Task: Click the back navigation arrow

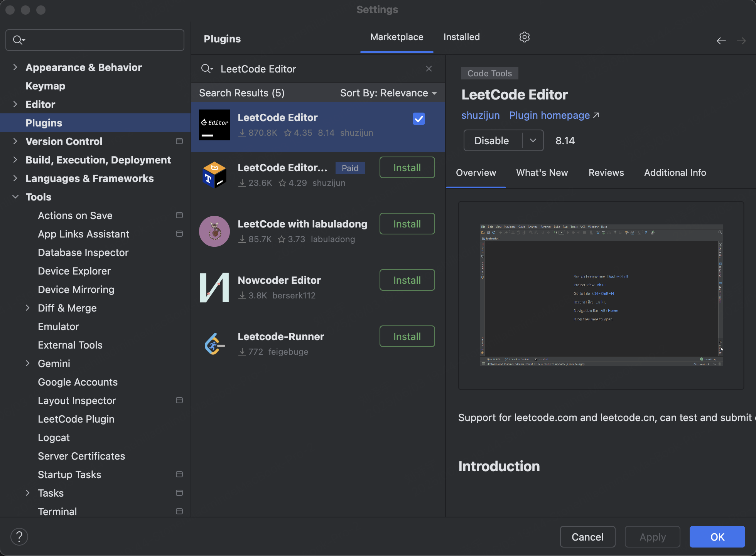Action: click(x=721, y=41)
